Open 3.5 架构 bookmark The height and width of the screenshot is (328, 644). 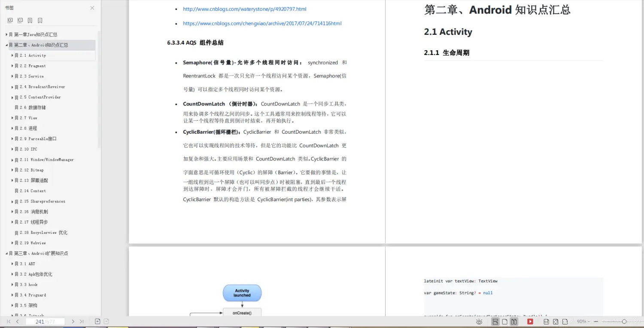pos(28,305)
